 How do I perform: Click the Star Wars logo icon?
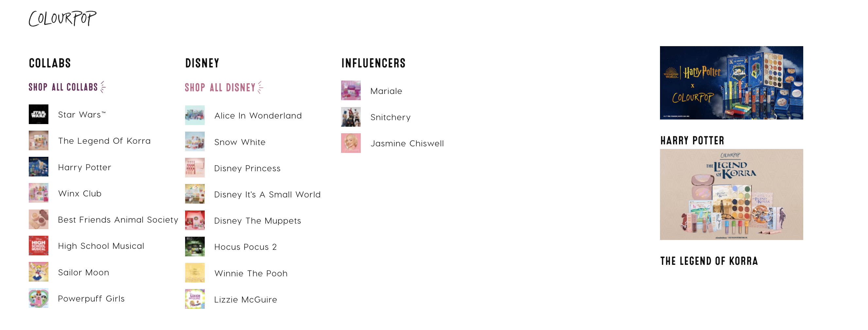coord(38,114)
